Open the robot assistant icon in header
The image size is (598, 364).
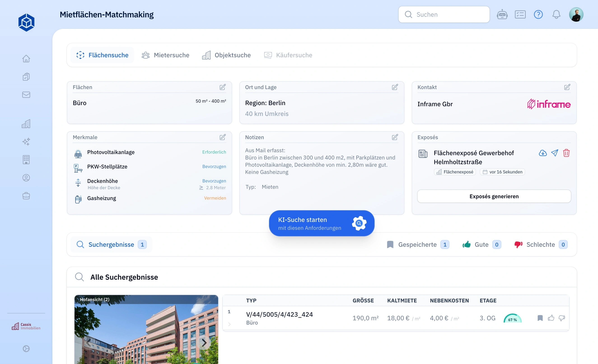pos(502,14)
